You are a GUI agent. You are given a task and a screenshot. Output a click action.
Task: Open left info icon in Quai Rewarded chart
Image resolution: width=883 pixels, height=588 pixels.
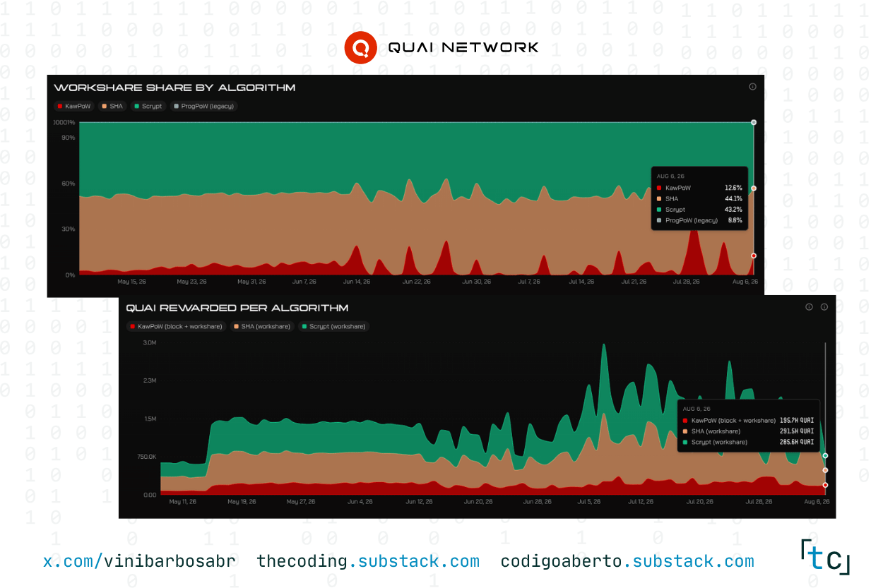pos(810,307)
